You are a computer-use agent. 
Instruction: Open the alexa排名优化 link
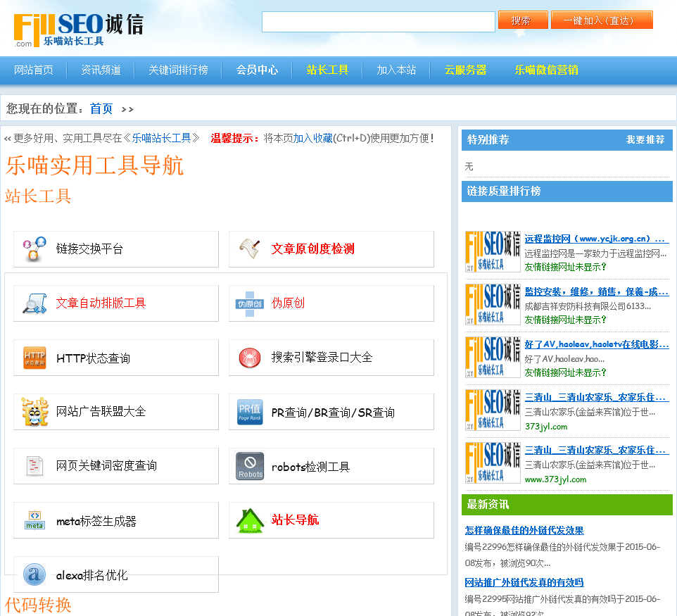pos(92,575)
